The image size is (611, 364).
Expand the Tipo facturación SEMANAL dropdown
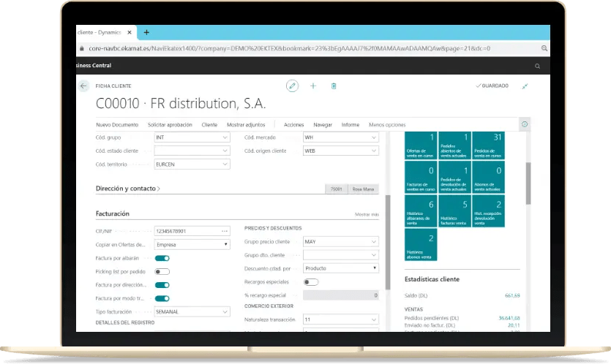click(192, 311)
